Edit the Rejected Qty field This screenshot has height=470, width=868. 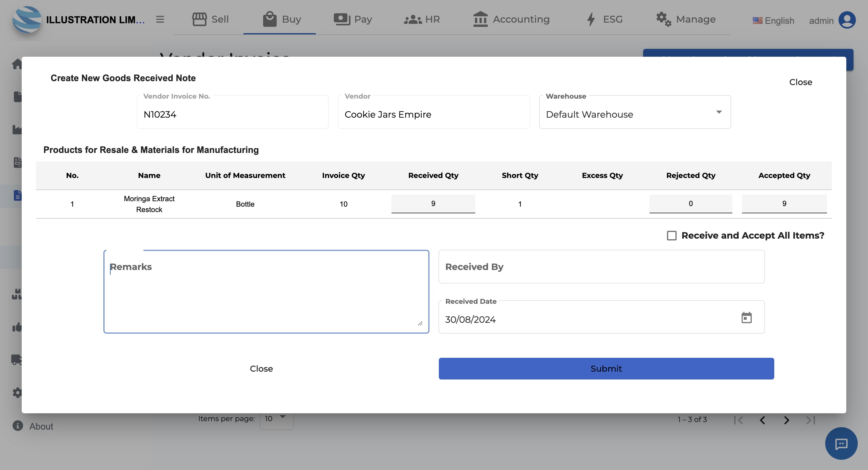click(691, 204)
